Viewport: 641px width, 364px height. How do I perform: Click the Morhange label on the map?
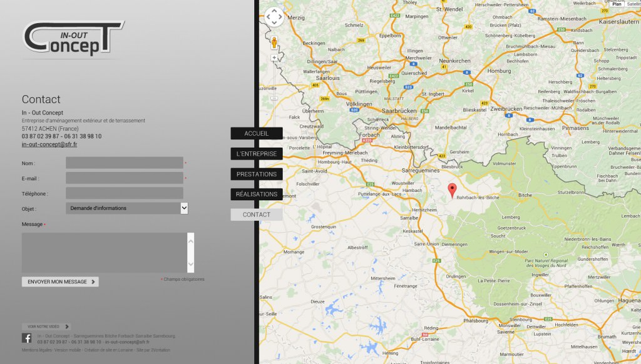(294, 252)
